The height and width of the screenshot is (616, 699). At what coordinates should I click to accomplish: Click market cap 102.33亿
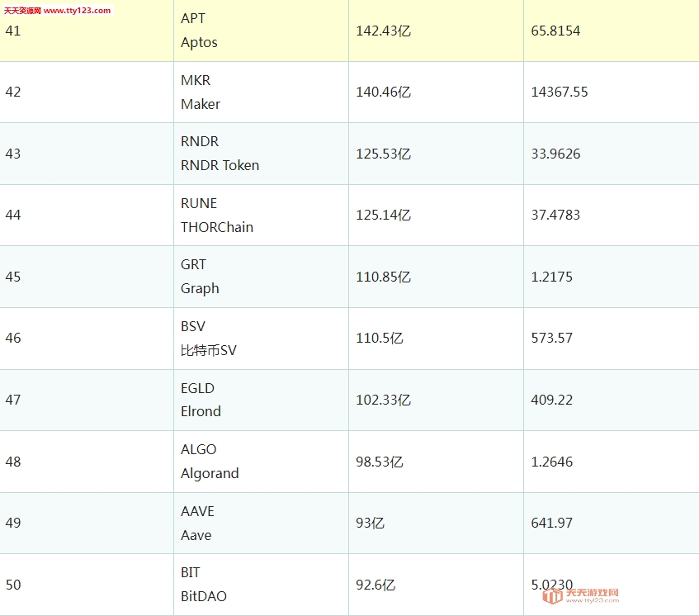pos(383,400)
